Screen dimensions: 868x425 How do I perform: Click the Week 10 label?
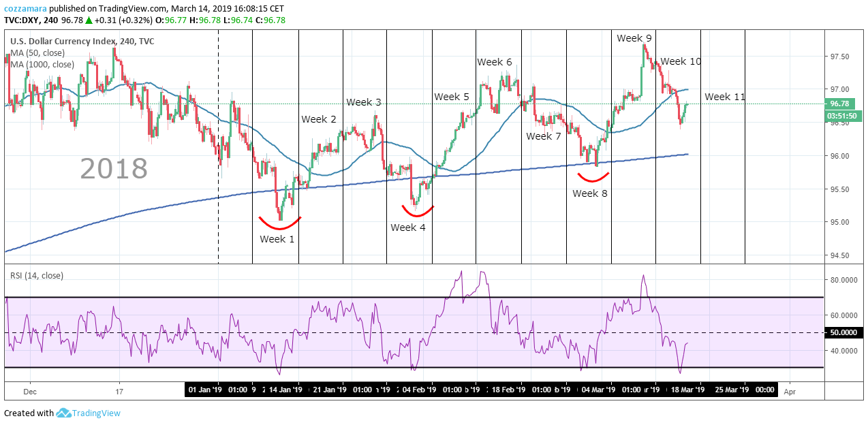point(681,61)
